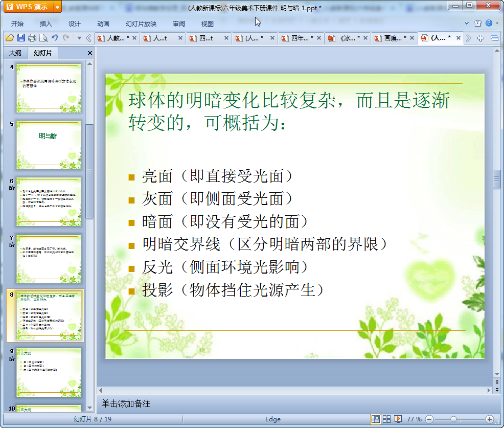
Task: Select slide 6 thumbnail
Action: pyautogui.click(x=49, y=202)
